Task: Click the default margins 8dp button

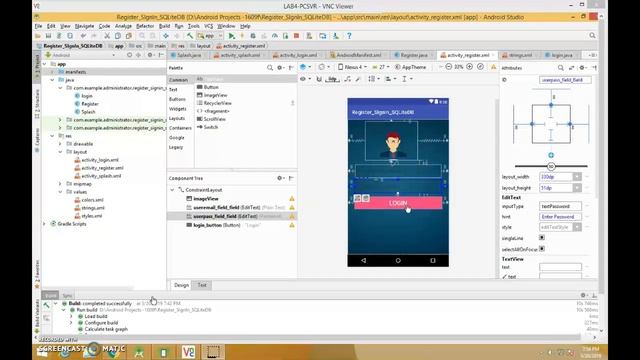Action: [332, 79]
